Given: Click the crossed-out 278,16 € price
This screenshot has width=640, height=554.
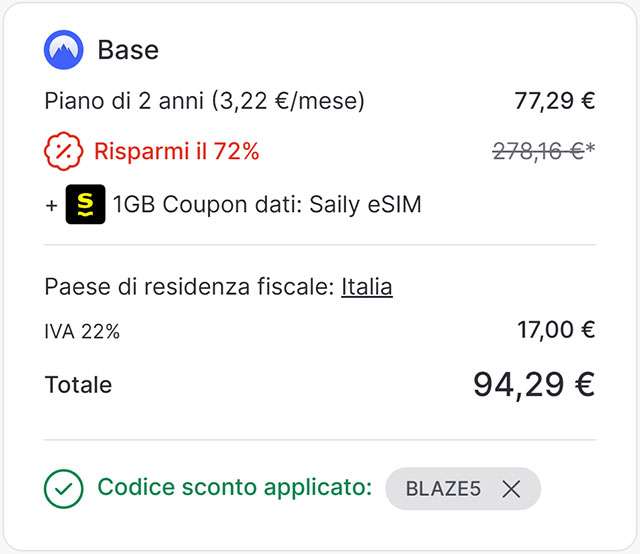Looking at the screenshot, I should [540, 152].
